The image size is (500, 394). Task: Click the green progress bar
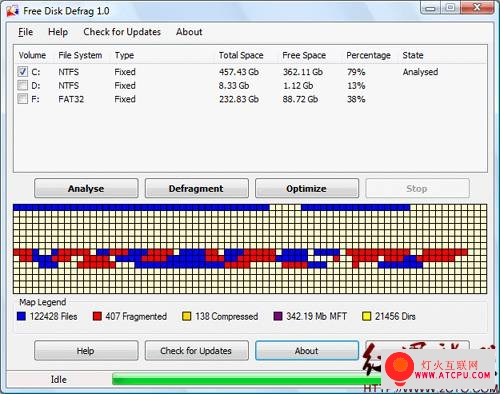247,379
